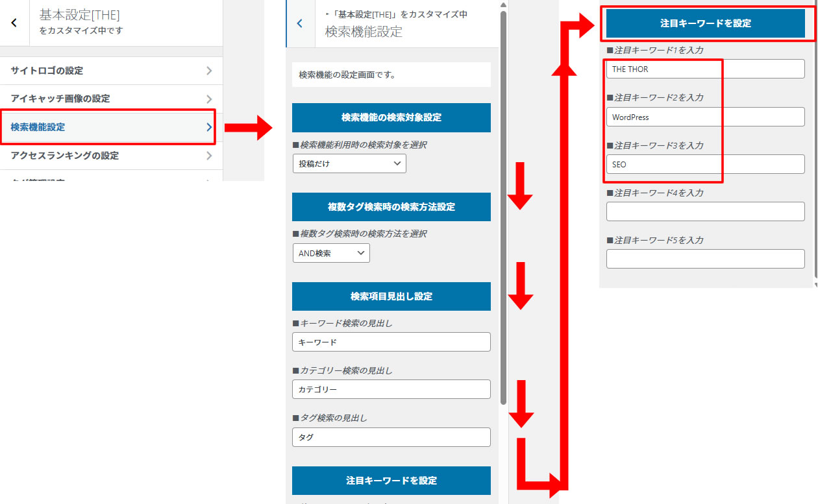Click the empty 注目キーワード4 input field
This screenshot has width=818, height=504.
coord(705,211)
